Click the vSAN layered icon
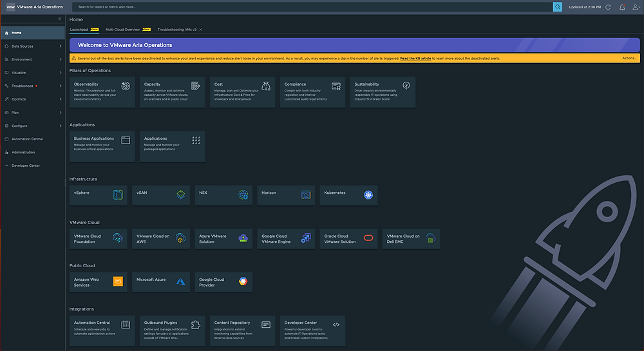644x351 pixels. (181, 194)
